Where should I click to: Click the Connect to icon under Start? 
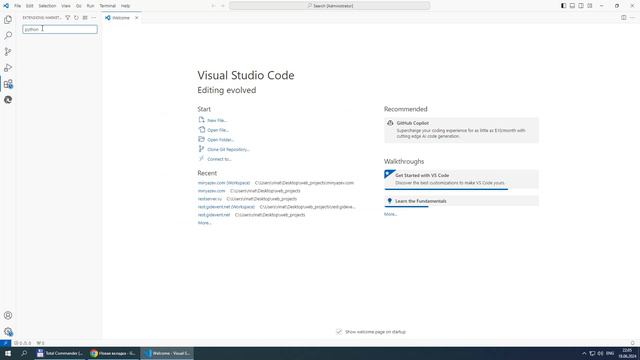click(201, 159)
